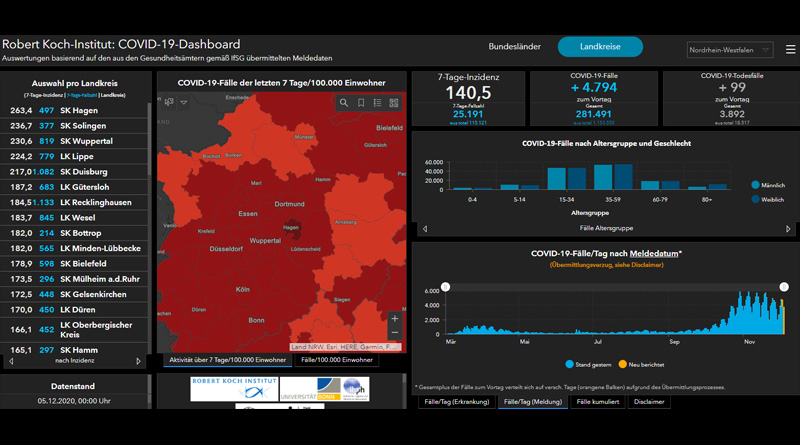Activate the map area selection tool

point(169,102)
